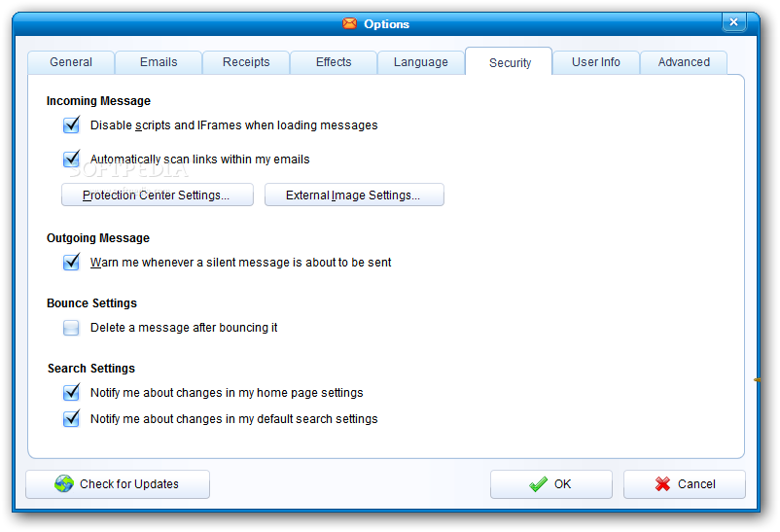
Task: Click the Incoming Message section heading
Action: 98,101
